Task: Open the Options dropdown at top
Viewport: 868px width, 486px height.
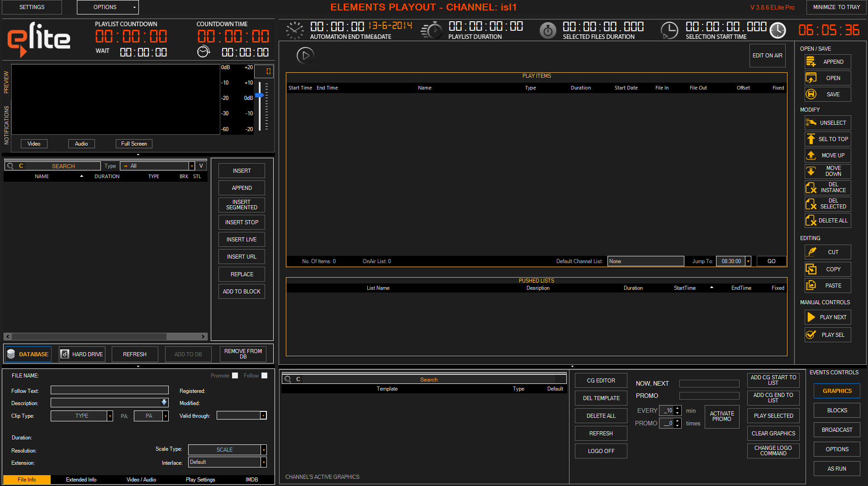Action: pyautogui.click(x=108, y=7)
